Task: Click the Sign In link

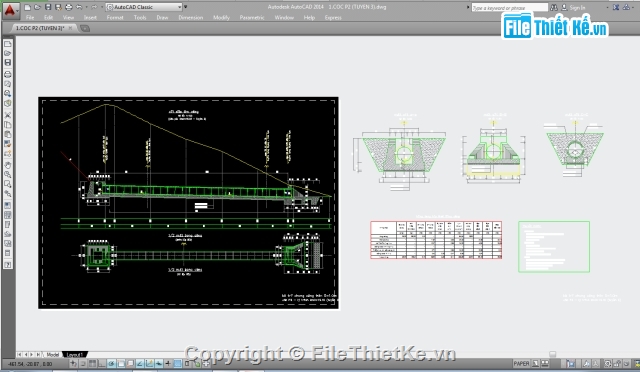Action: coord(577,7)
